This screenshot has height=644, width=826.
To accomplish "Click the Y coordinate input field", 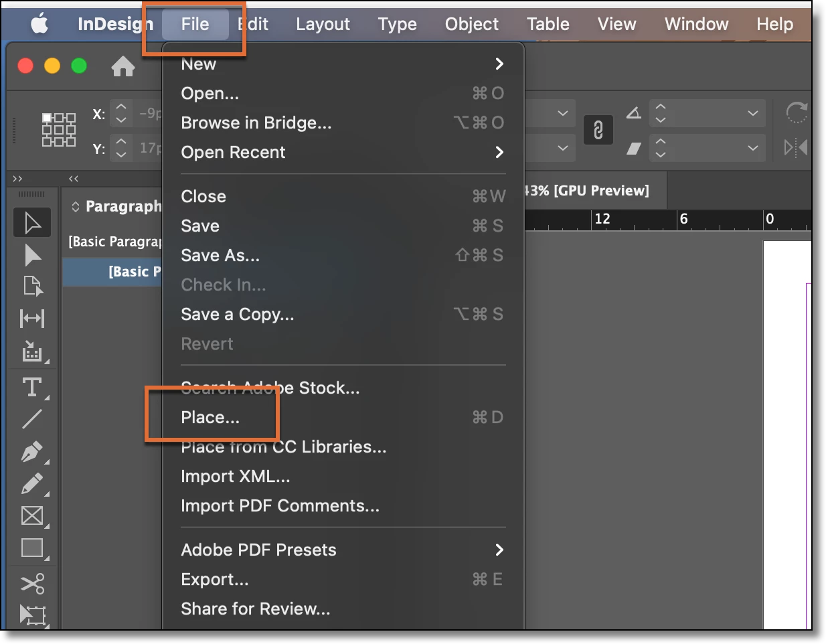I will point(148,148).
